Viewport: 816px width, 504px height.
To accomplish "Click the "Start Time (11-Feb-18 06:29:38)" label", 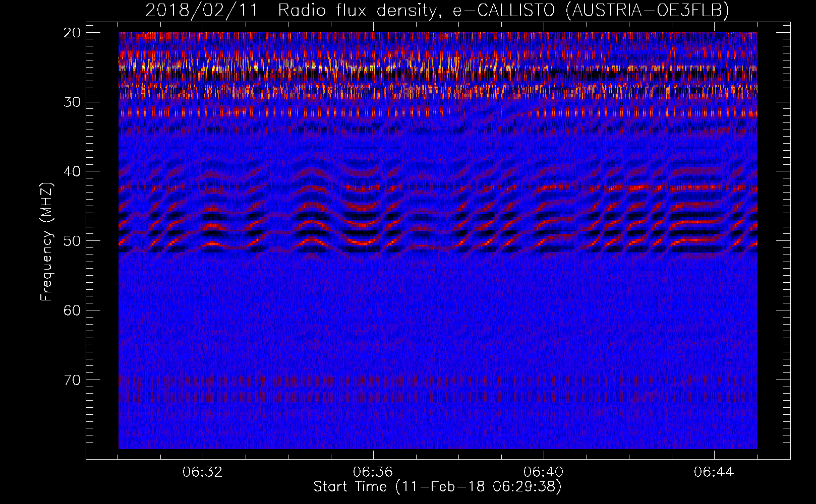I will point(437,486).
